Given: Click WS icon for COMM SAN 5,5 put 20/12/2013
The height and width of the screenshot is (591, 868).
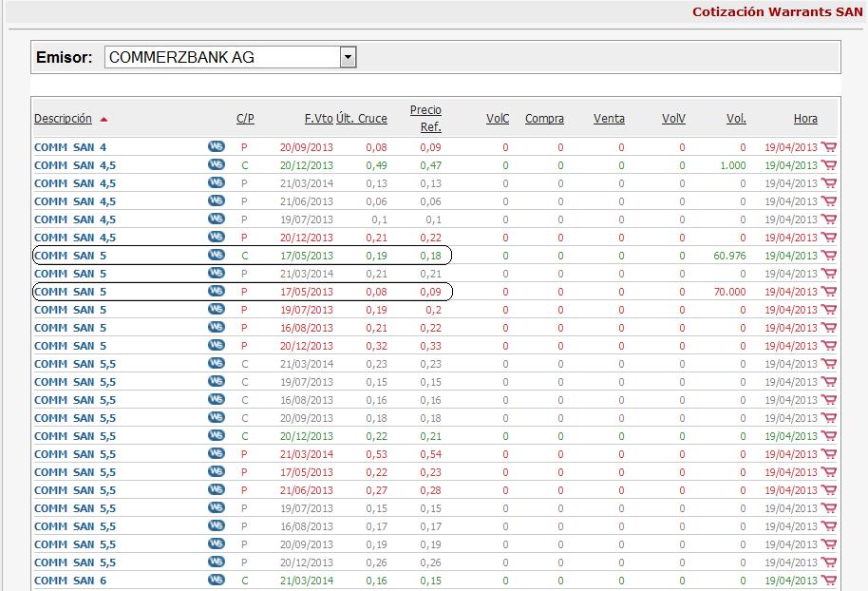Looking at the screenshot, I should pos(217,562).
